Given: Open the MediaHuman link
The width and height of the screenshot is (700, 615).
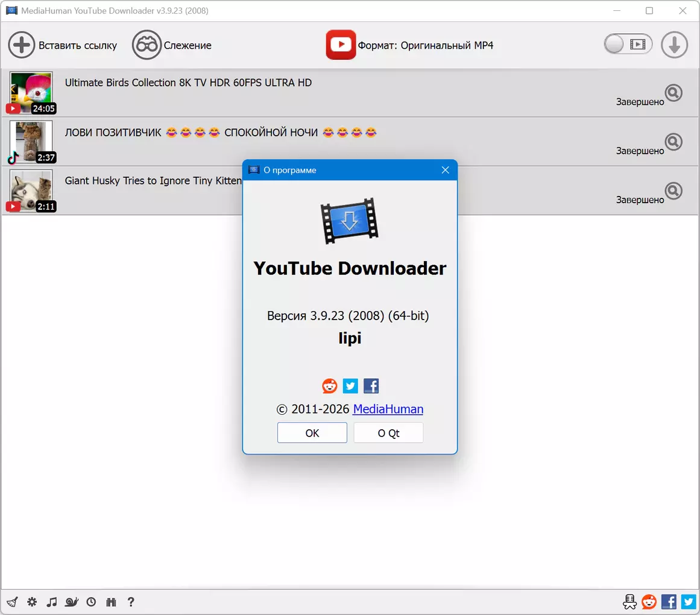Looking at the screenshot, I should tap(388, 409).
